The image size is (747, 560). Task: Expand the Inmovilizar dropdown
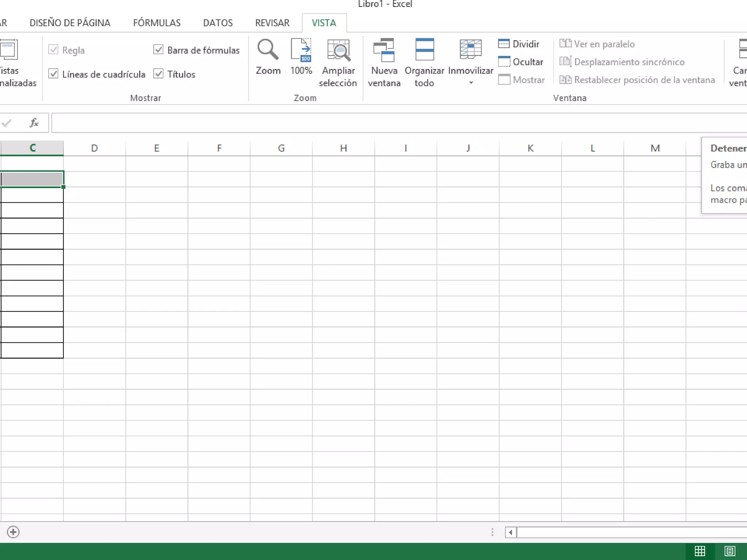[x=471, y=83]
